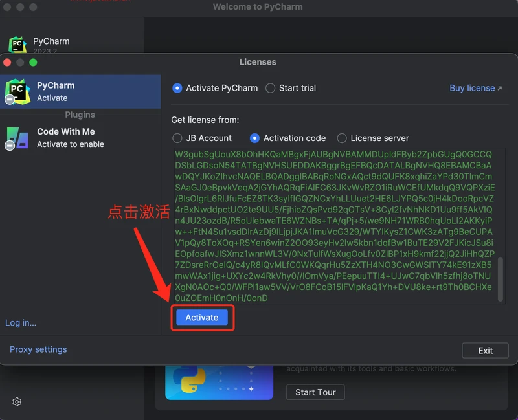Viewport: 518px width, 420px height.
Task: Click the external arrow icon beside Buy license
Action: 500,89
